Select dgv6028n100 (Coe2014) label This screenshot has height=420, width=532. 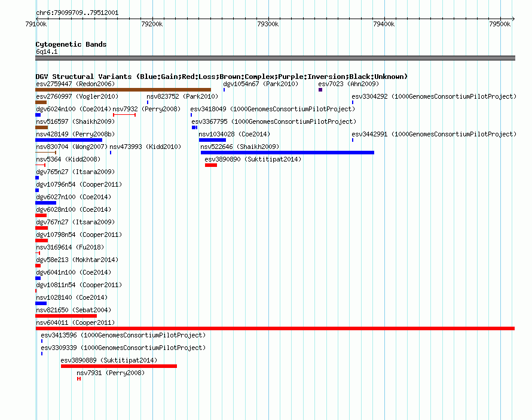click(x=74, y=209)
